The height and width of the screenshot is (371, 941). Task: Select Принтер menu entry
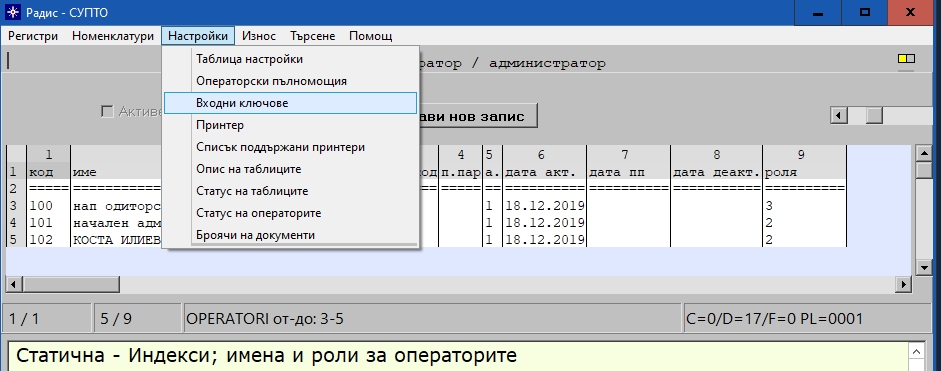pos(290,125)
